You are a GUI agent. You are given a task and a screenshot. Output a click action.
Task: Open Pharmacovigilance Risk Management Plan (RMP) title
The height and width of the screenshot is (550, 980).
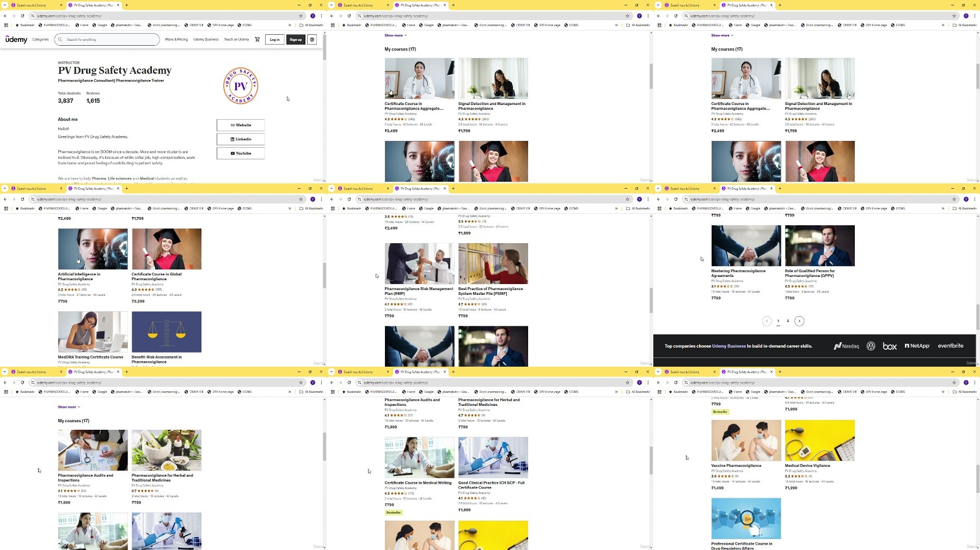(x=419, y=291)
